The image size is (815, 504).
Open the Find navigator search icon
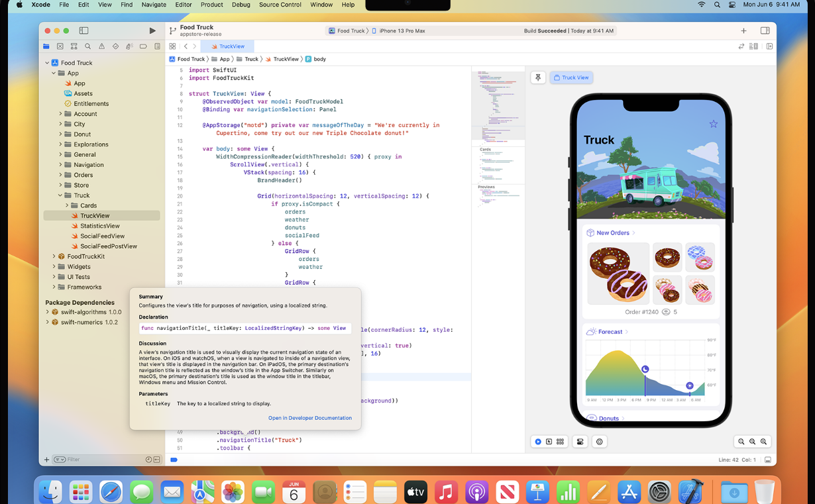87,46
